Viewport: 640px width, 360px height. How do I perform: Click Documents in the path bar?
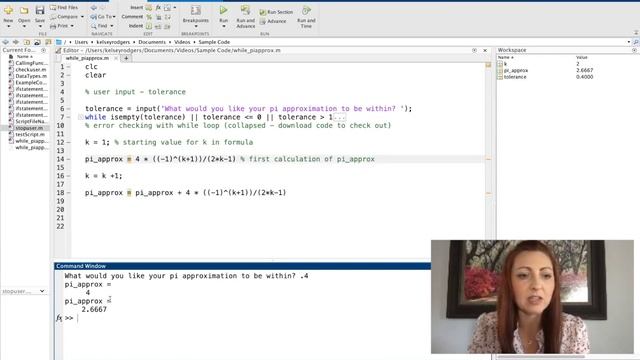[152, 42]
